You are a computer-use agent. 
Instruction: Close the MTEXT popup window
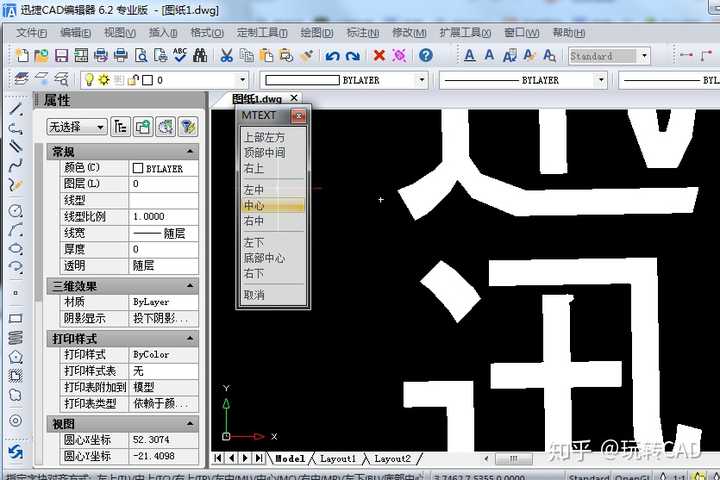coord(298,116)
